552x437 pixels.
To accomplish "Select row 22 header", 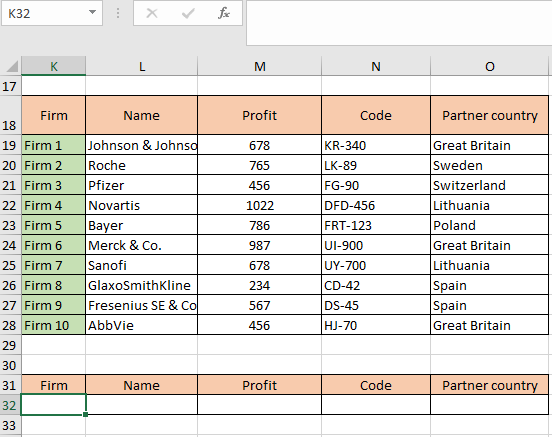I will [x=10, y=205].
